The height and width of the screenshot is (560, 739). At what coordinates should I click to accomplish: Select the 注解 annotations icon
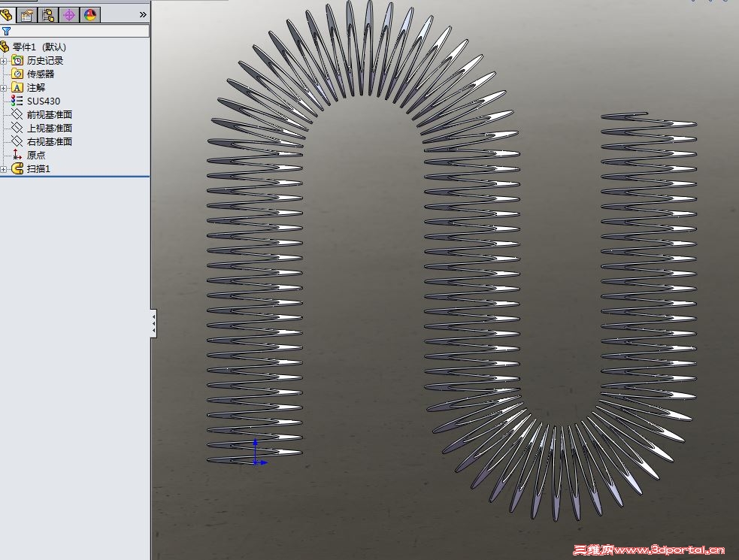pos(17,88)
